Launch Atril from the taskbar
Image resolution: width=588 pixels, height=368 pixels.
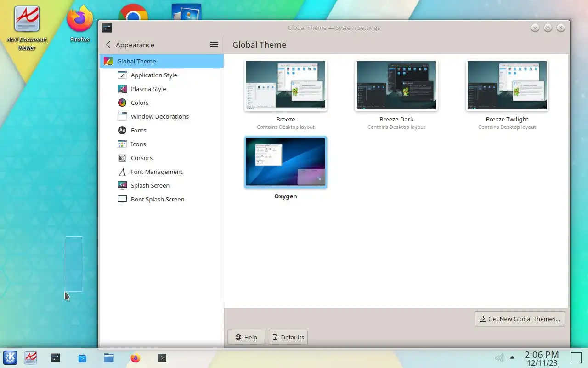point(30,357)
